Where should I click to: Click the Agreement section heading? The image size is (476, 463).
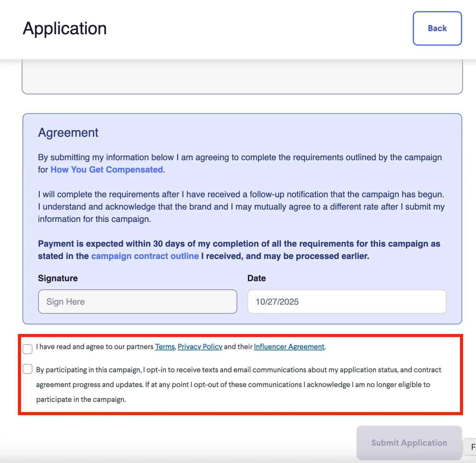click(x=68, y=132)
